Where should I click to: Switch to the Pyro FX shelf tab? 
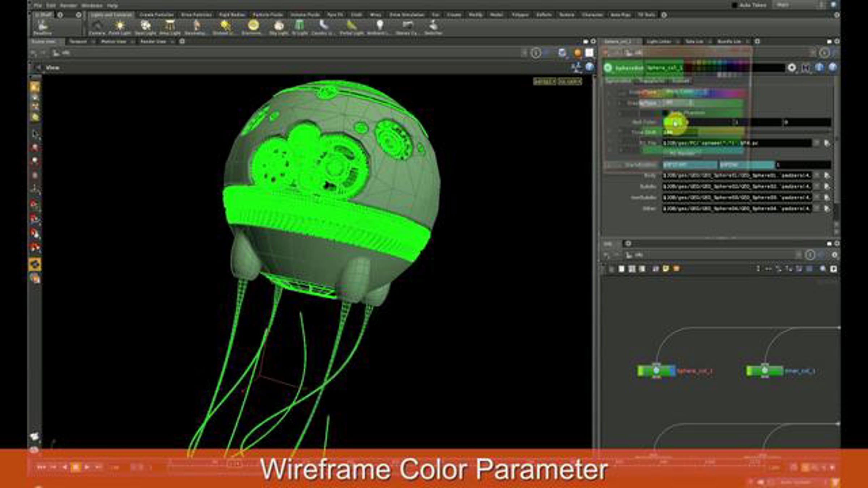[335, 15]
